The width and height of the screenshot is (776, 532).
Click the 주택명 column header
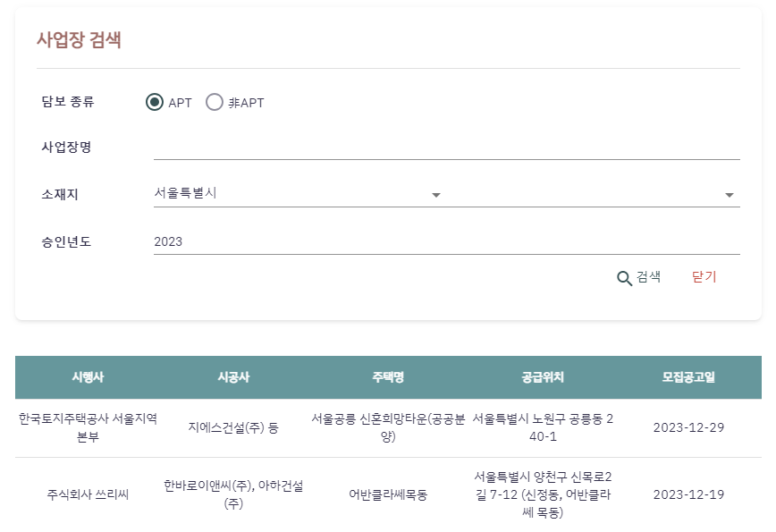click(388, 377)
